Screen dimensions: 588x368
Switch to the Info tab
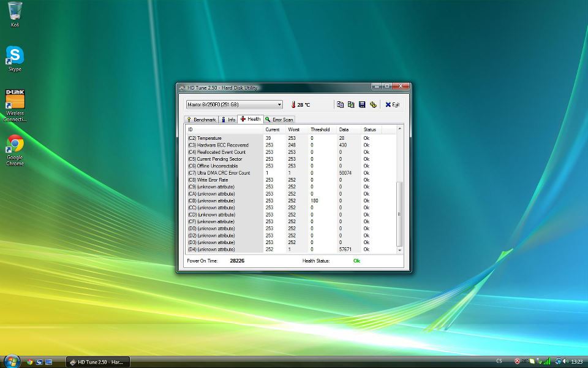coord(228,120)
